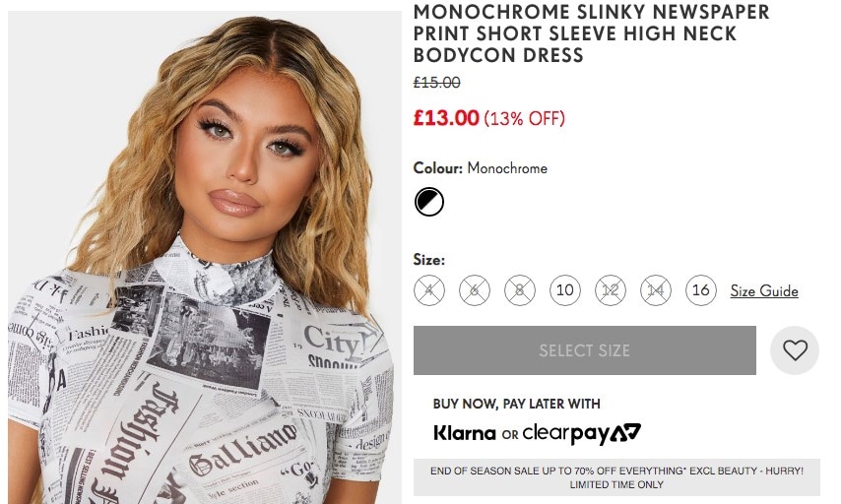Image resolution: width=841 pixels, height=504 pixels.
Task: Add dress to wishlist with heart icon
Action: click(795, 350)
